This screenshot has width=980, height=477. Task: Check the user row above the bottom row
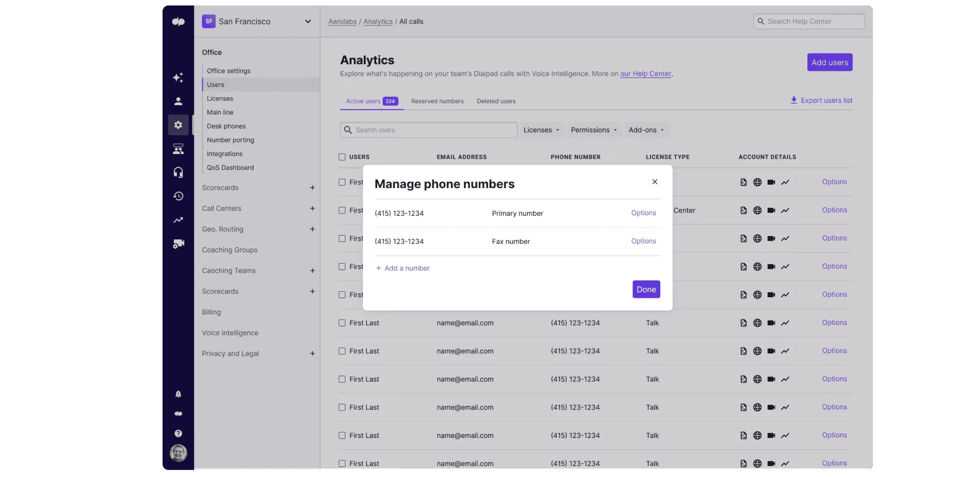[x=342, y=435]
